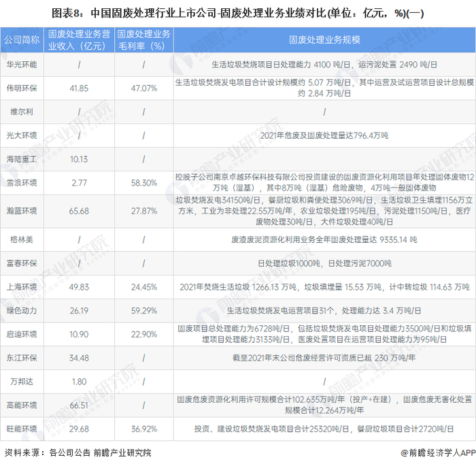Select the 固废处理业务营业收入 header cell
The height and width of the screenshot is (466, 476).
coord(80,39)
